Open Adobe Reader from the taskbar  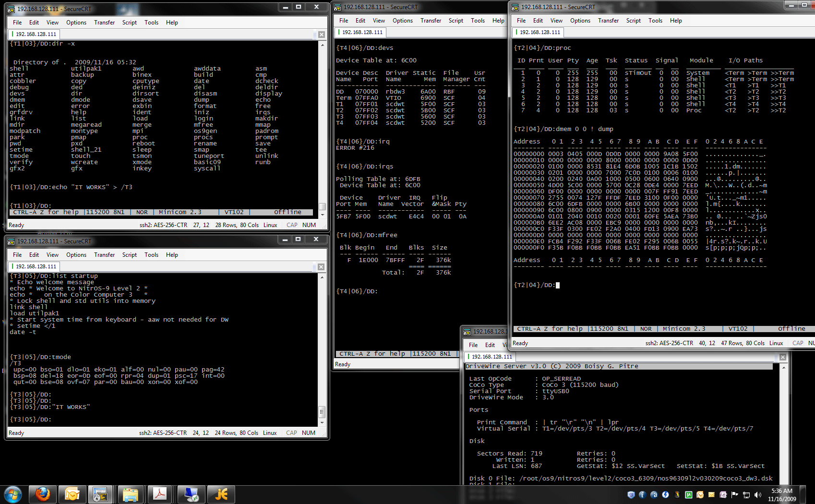click(160, 494)
